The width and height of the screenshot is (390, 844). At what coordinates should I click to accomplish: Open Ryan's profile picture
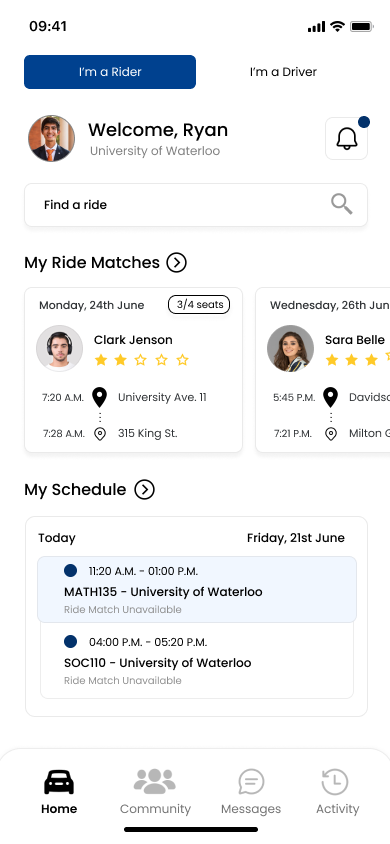(x=52, y=138)
